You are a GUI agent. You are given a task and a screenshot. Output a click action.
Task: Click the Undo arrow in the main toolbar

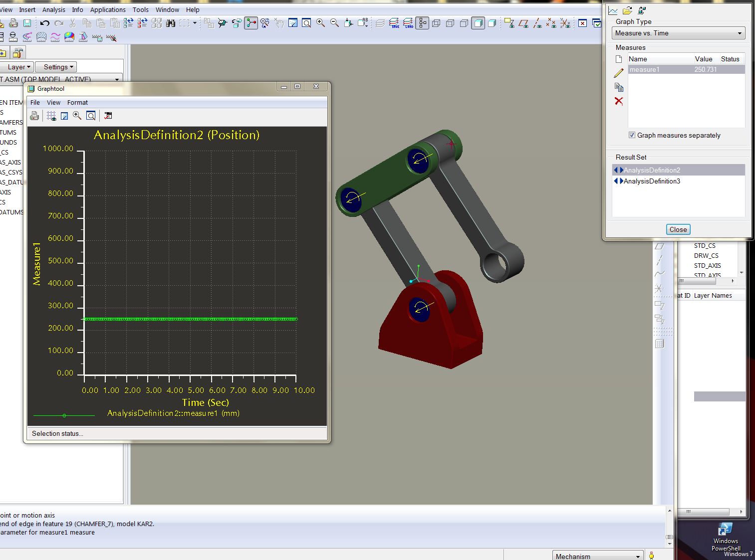tap(44, 23)
